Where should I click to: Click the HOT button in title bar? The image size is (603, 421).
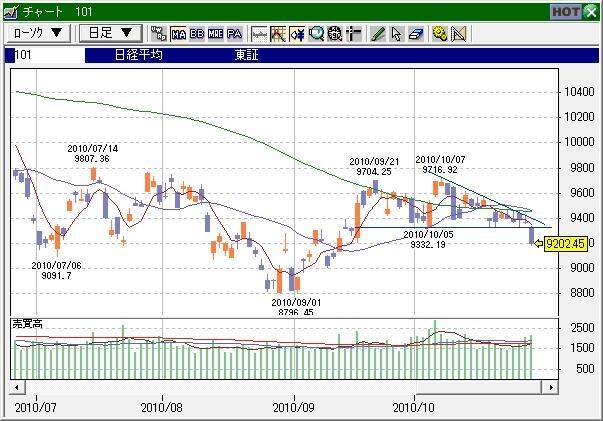(565, 11)
